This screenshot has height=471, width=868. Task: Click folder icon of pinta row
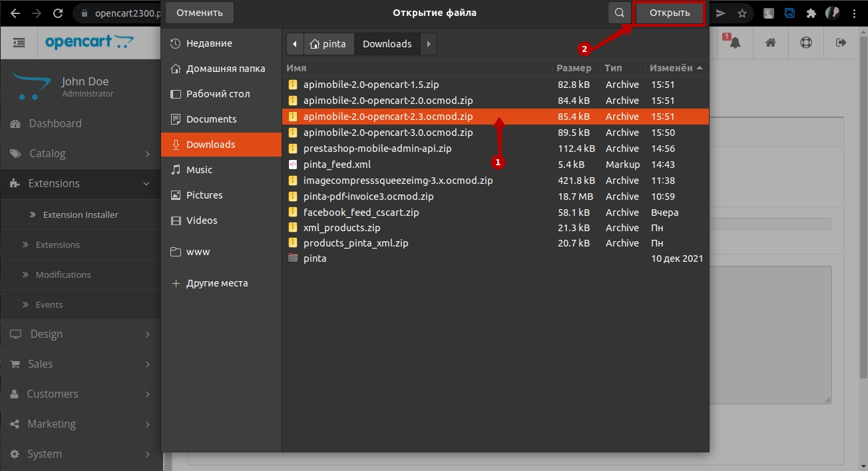click(x=293, y=258)
